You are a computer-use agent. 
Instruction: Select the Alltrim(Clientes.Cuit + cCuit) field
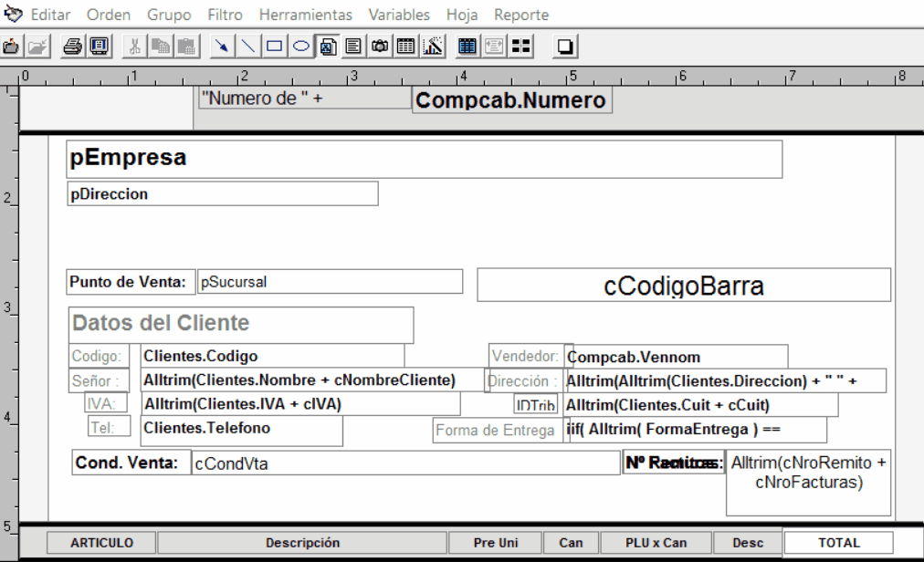700,405
